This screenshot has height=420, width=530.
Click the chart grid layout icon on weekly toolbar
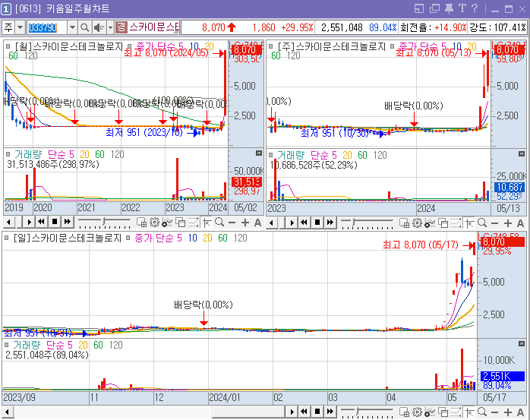[404, 223]
